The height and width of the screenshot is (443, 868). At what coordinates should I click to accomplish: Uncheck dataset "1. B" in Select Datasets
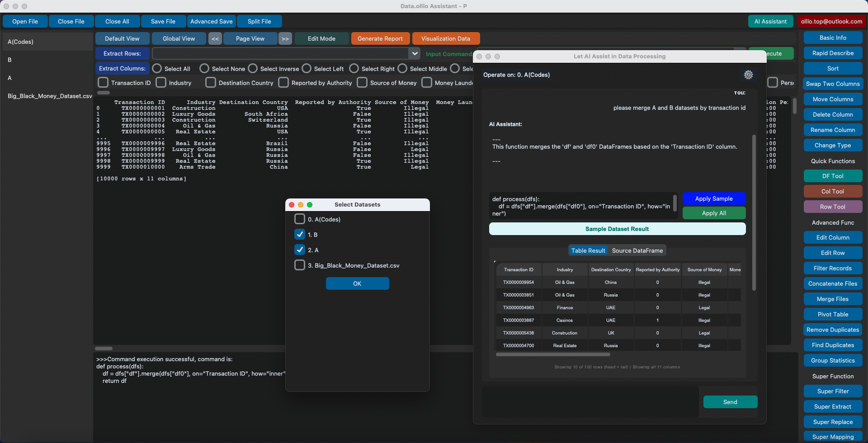(299, 234)
